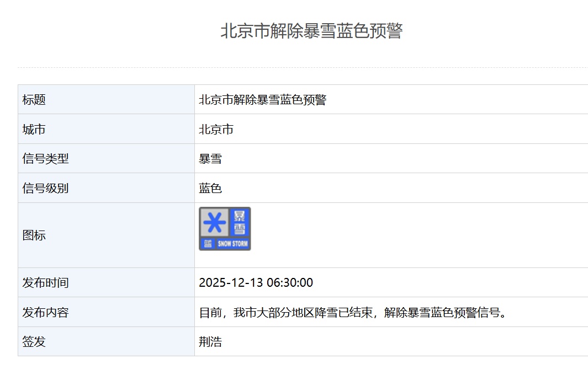This screenshot has width=588, height=375.
Task: Click the blue snowstorm warning icon
Action: coord(225,228)
